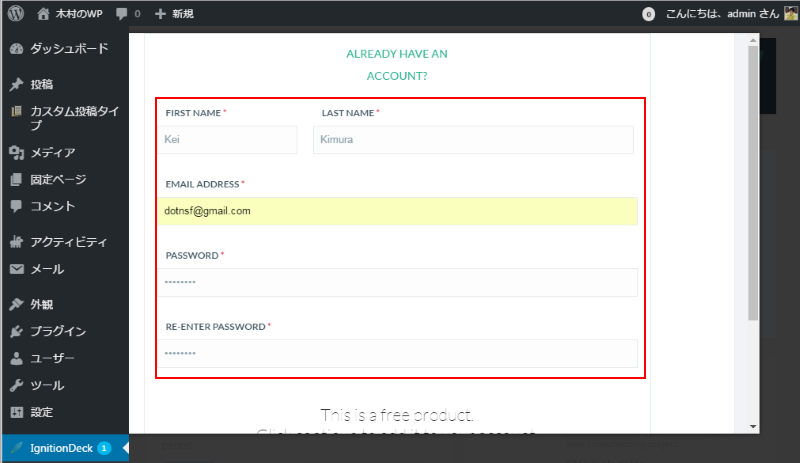This screenshot has height=463, width=800.
Task: Click こんにちは、admin さん account link
Action: click(x=722, y=14)
